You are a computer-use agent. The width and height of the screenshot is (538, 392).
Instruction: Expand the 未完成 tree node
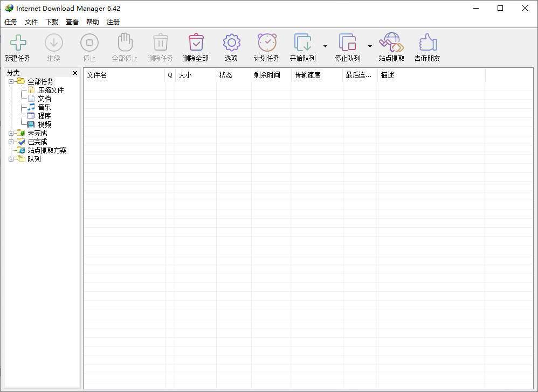point(11,133)
